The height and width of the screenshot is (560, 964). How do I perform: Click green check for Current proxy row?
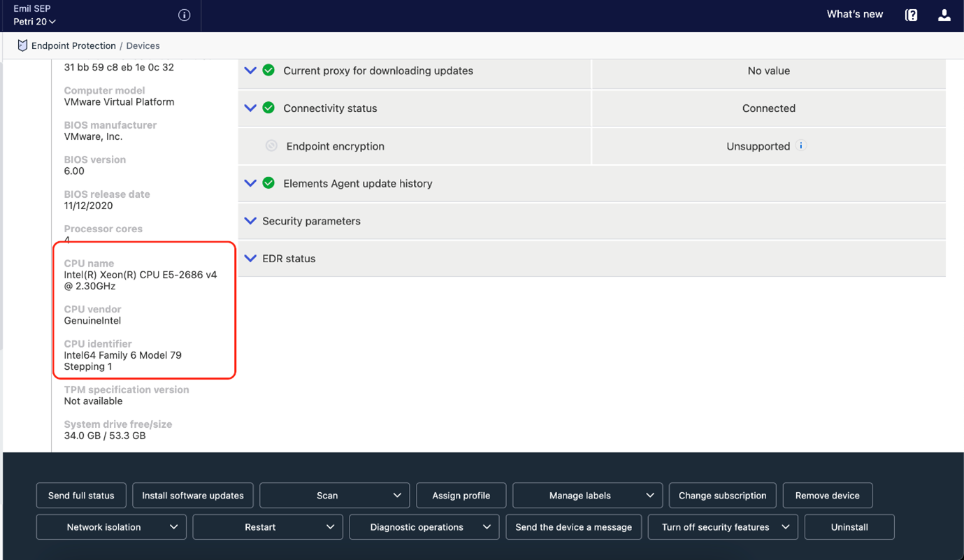(268, 70)
